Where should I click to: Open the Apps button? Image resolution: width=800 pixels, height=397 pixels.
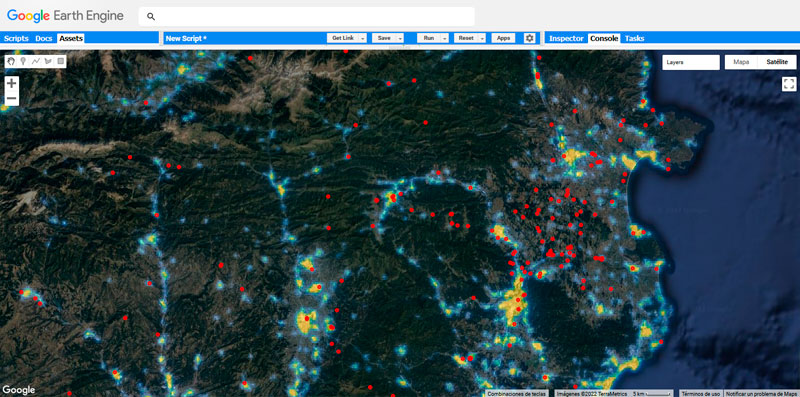(x=504, y=38)
